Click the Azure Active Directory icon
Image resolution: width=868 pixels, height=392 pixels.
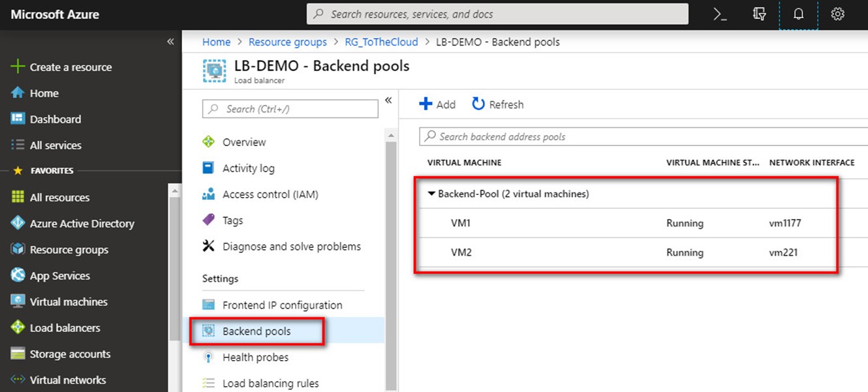18,224
